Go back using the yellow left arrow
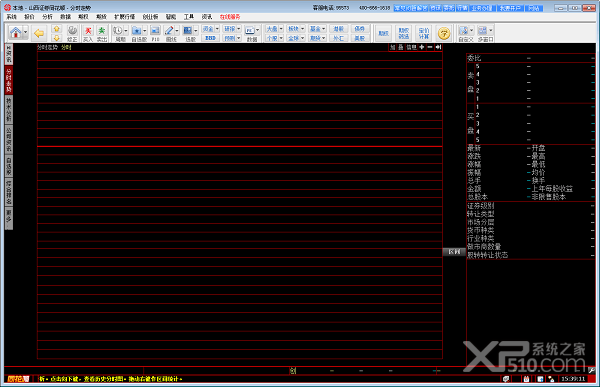This screenshot has width=600, height=387. [x=39, y=33]
